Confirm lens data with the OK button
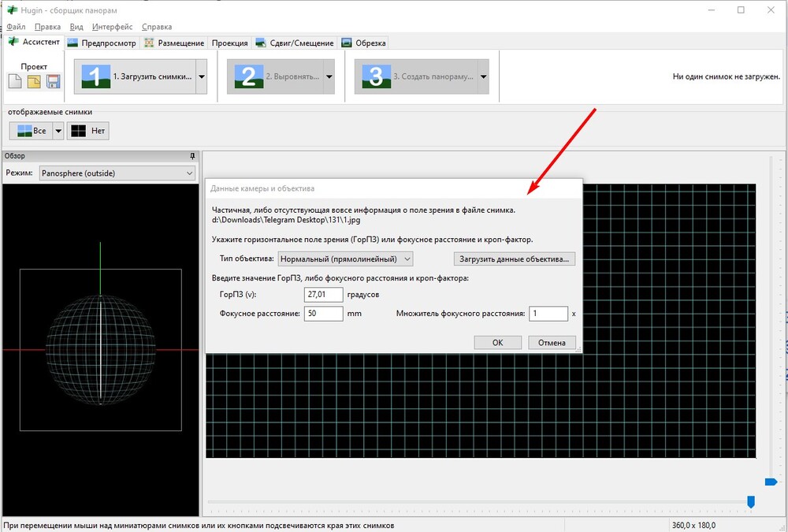Image resolution: width=788 pixels, height=532 pixels. tap(497, 343)
